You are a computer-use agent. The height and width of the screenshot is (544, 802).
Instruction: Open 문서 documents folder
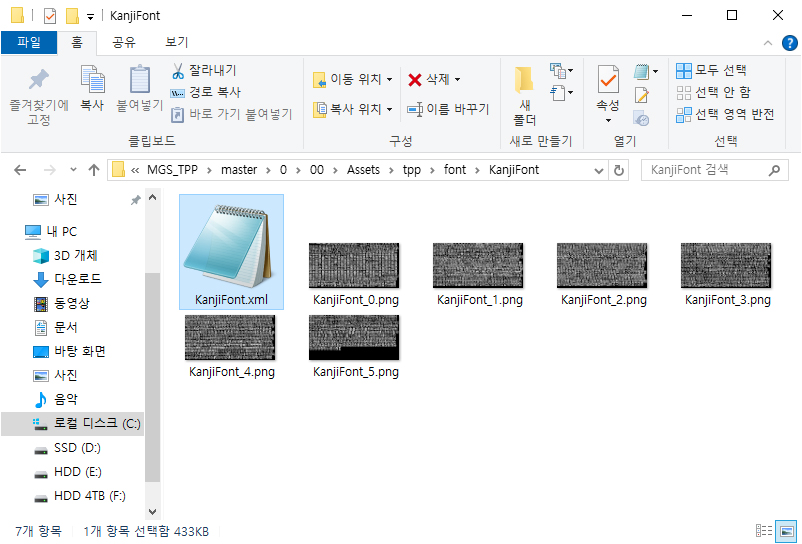coord(55,327)
